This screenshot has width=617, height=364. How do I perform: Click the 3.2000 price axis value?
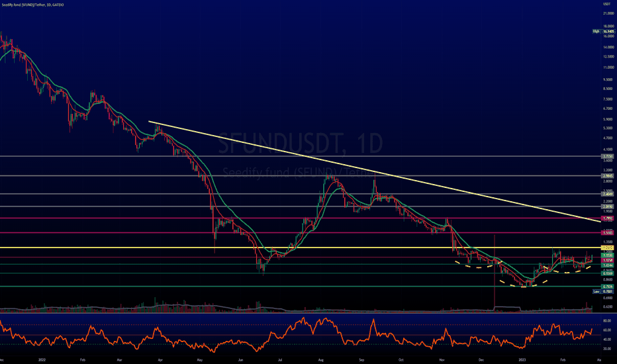coord(608,170)
